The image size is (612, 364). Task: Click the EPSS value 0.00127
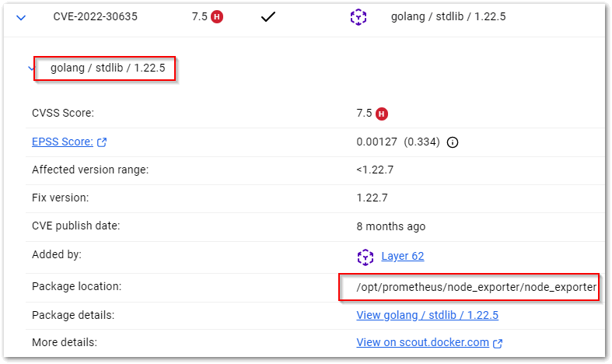pos(376,142)
